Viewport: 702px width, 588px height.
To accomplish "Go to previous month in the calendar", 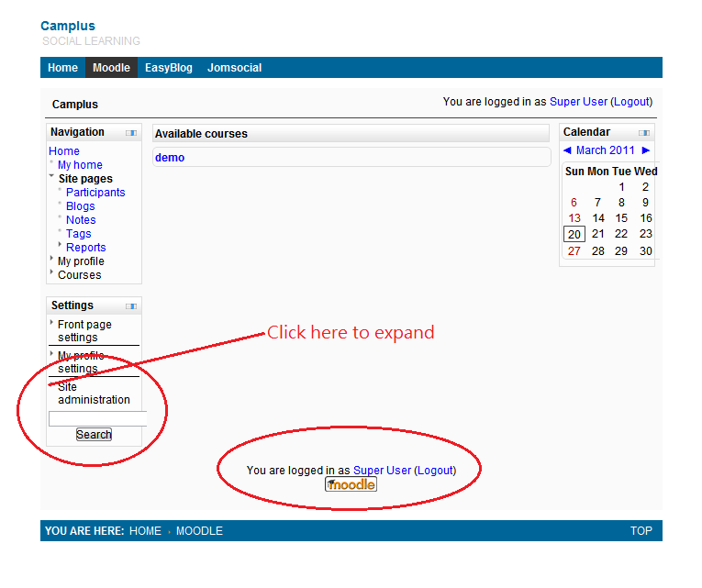I will [x=567, y=150].
